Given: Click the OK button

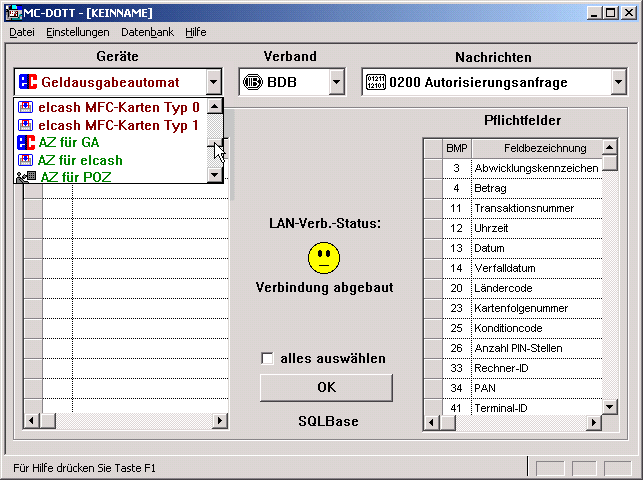Looking at the screenshot, I should pos(326,387).
